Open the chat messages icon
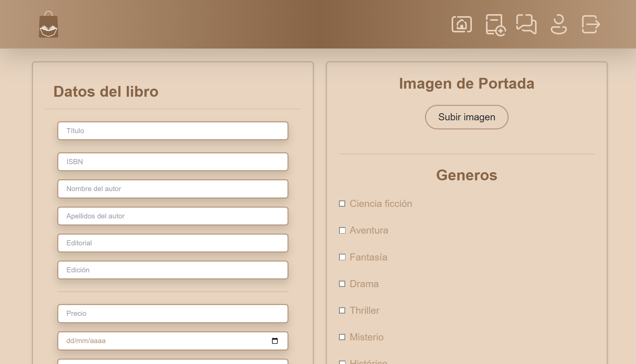Screen dimensions: 636x364 click(526, 24)
